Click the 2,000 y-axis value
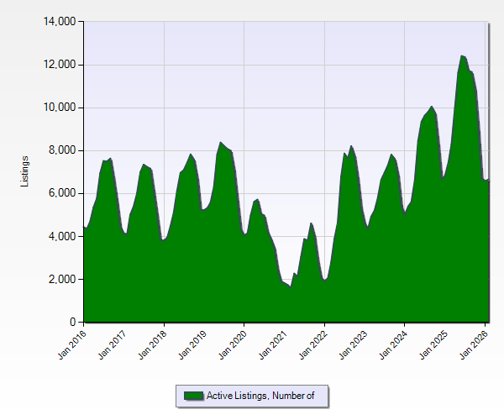 tap(61, 280)
